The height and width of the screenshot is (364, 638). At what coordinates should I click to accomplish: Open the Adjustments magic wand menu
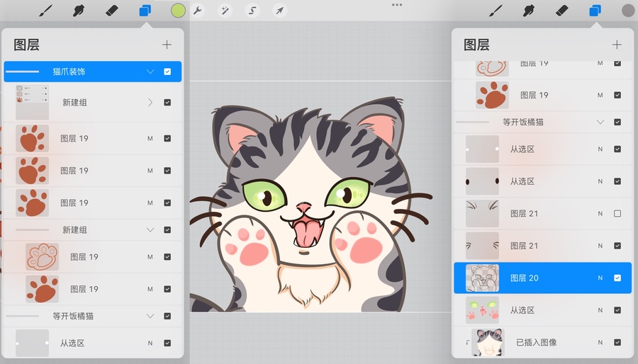tap(225, 11)
